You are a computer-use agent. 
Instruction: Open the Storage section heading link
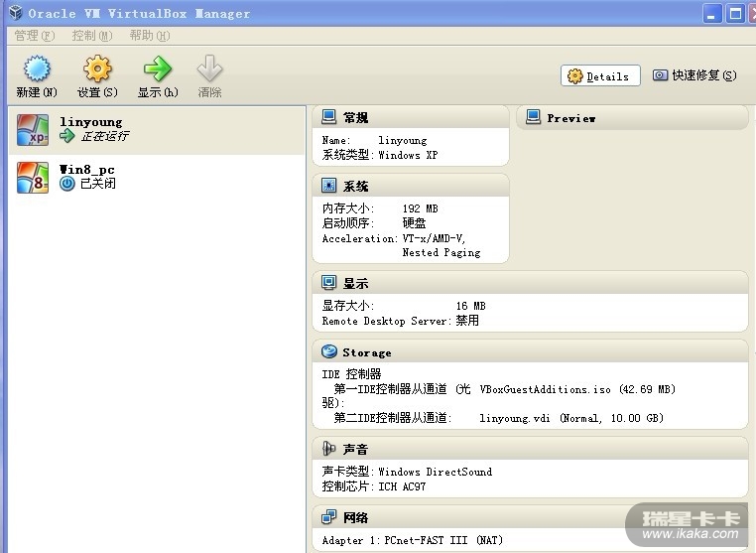[367, 352]
